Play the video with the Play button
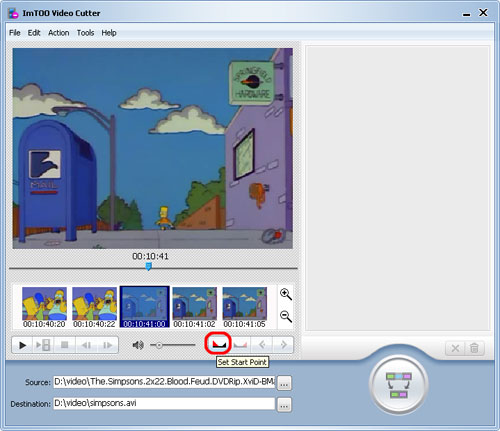Viewport: 500px width, 431px height. [x=22, y=345]
